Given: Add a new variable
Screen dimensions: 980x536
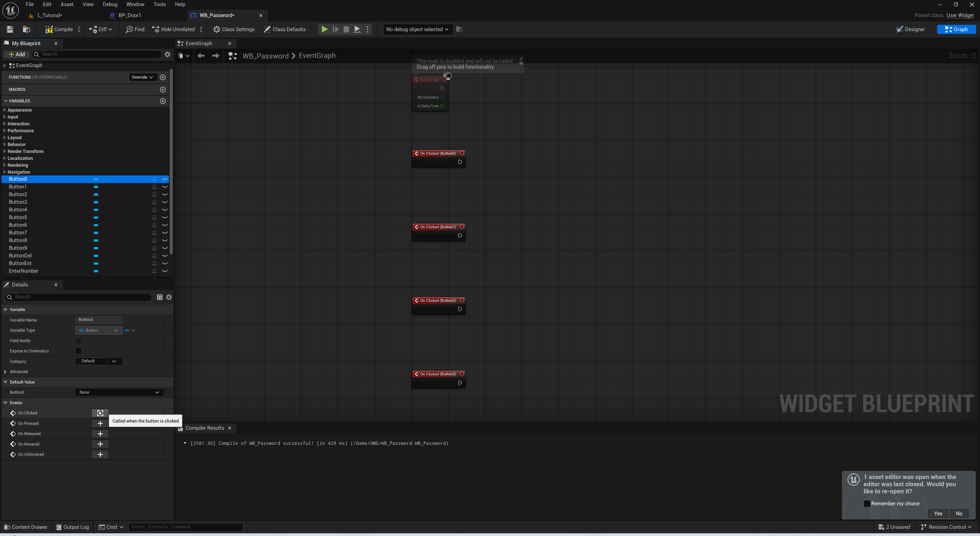Looking at the screenshot, I should (163, 101).
